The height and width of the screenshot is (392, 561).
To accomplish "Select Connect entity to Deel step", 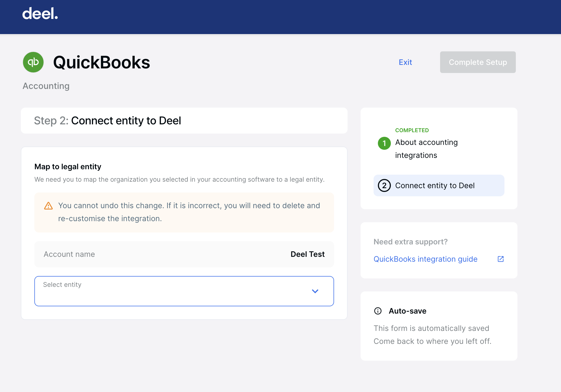I will tap(439, 185).
